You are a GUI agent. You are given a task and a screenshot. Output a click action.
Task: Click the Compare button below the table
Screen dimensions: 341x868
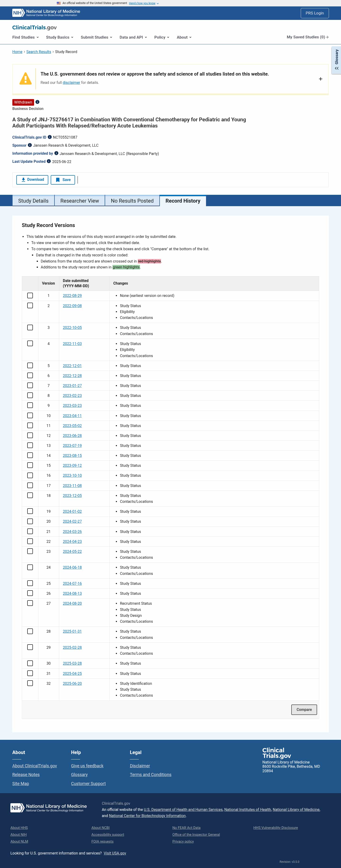pos(304,710)
